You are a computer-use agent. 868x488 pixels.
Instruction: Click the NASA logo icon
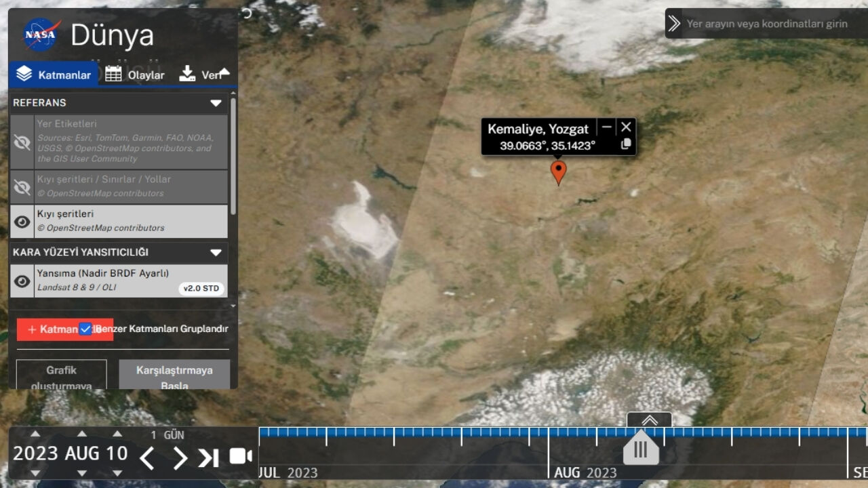[42, 35]
